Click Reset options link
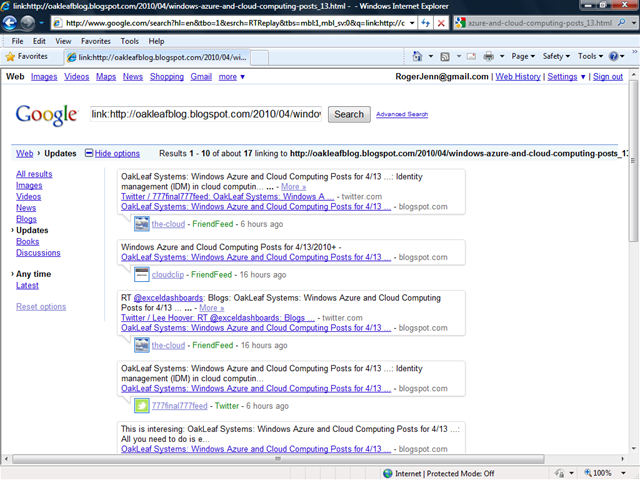 coord(41,307)
